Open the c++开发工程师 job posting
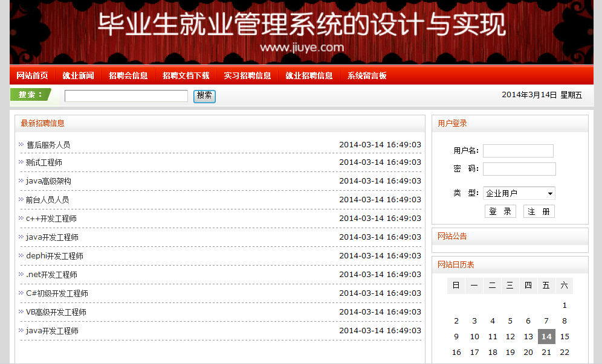 [x=51, y=219]
